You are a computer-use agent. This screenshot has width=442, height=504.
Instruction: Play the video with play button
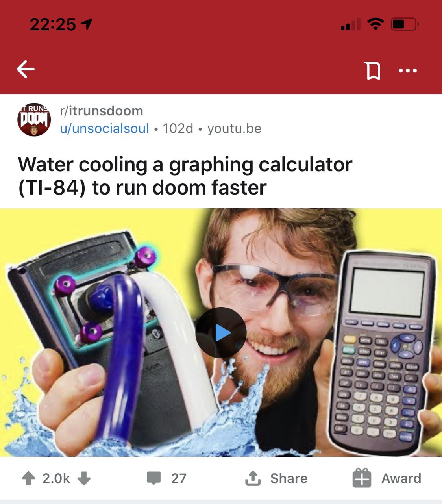(221, 333)
